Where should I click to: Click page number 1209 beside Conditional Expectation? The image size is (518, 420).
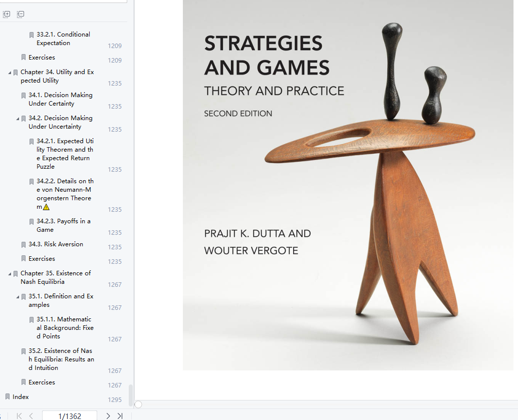(x=115, y=46)
